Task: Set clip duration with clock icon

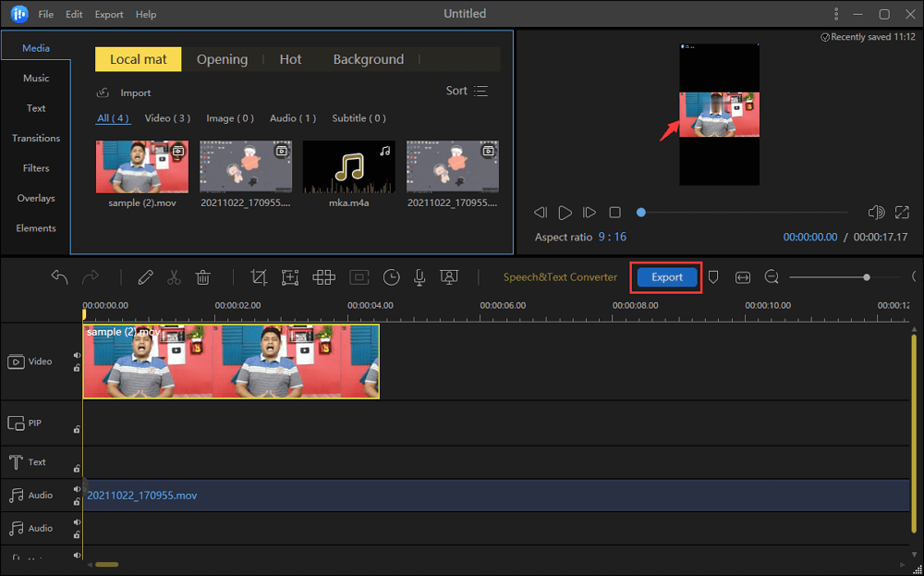Action: click(392, 277)
